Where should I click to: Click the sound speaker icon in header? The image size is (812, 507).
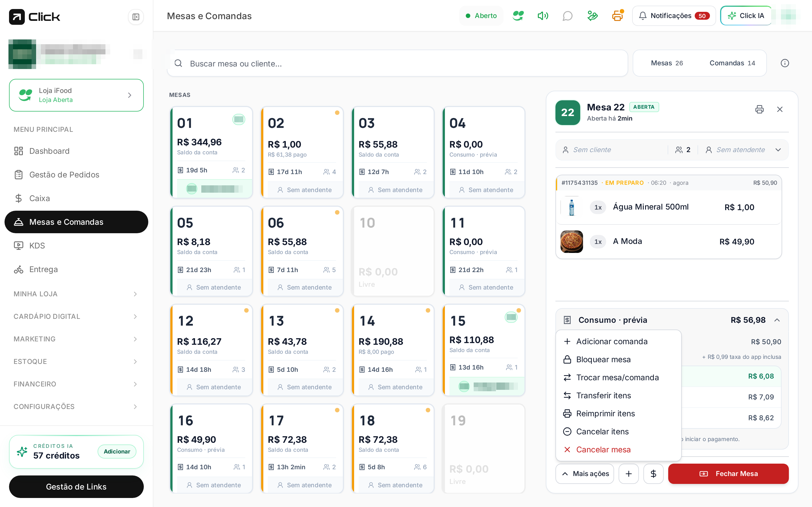[542, 16]
